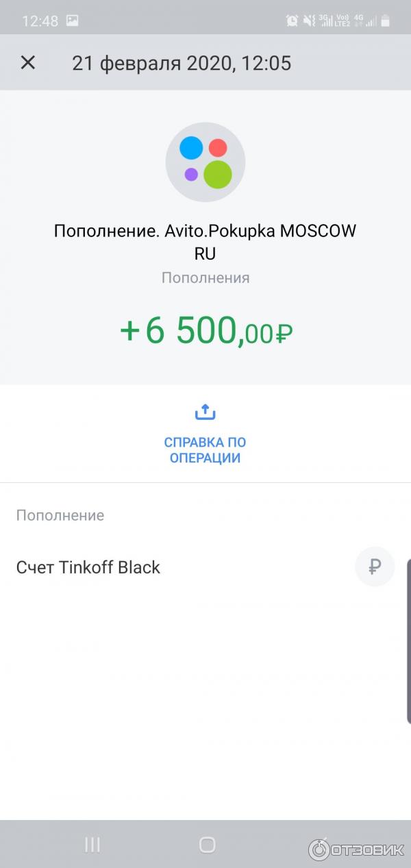Open recent apps from the navigation bar

click(92, 845)
